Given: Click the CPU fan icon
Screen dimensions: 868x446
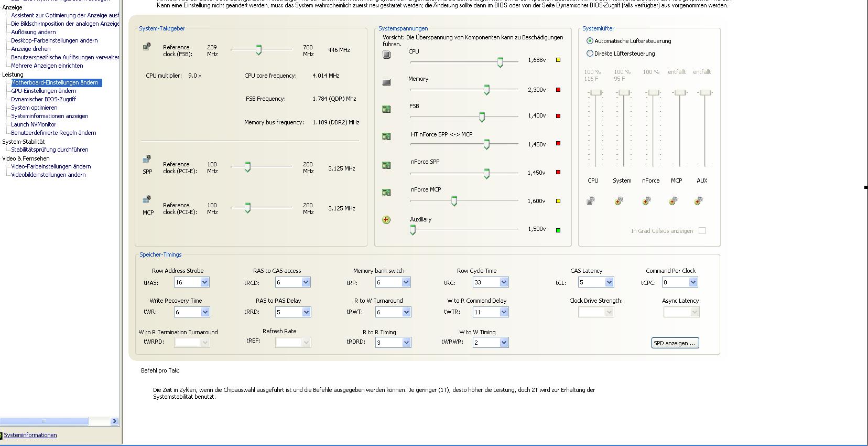Looking at the screenshot, I should pyautogui.click(x=591, y=200).
